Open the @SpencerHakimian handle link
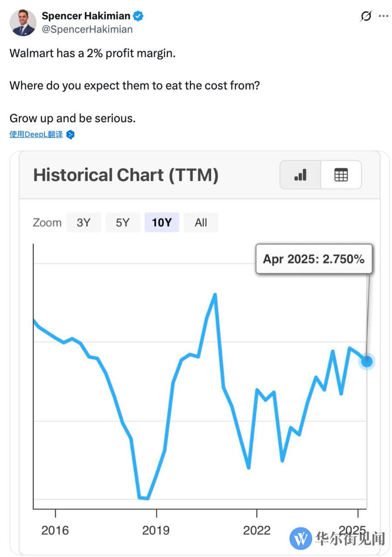Image resolution: width=392 pixels, height=557 pixels. click(x=87, y=30)
